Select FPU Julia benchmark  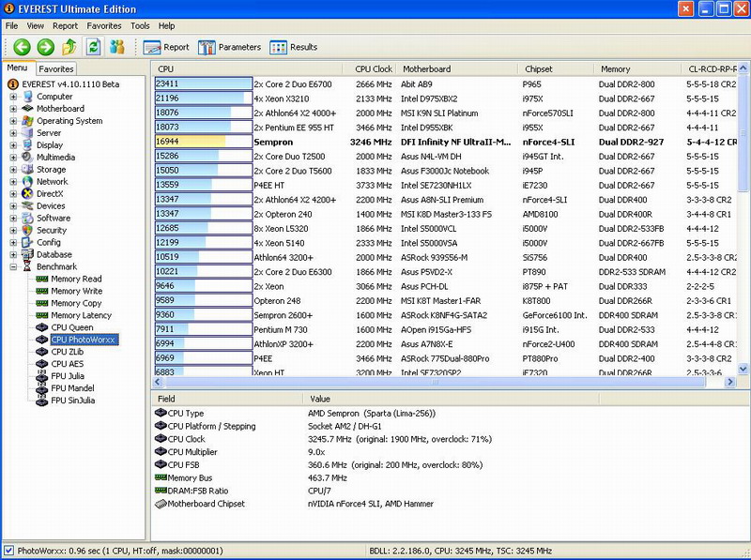[x=68, y=376]
